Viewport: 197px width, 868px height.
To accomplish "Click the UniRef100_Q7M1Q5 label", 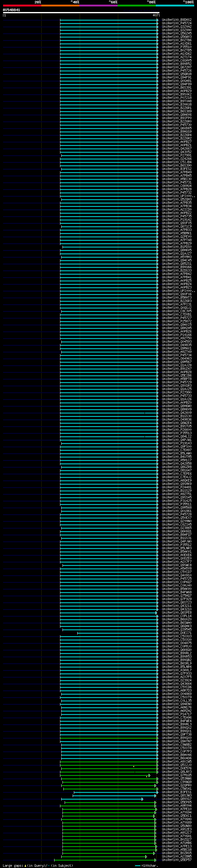I will [x=176, y=775].
